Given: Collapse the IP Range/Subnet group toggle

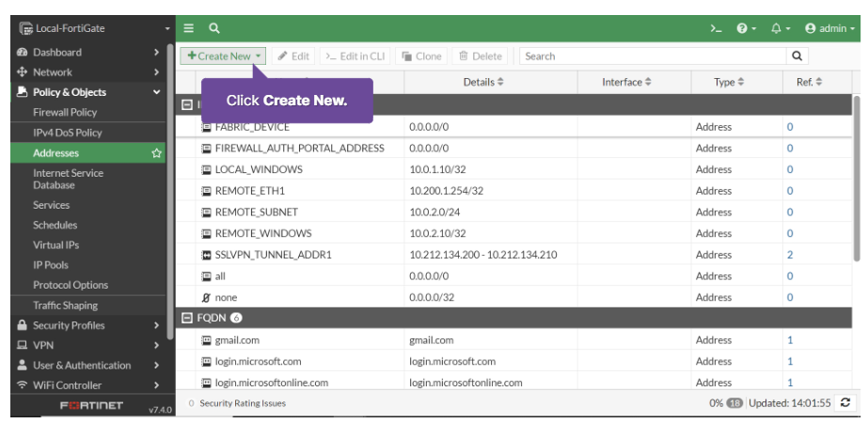Looking at the screenshot, I should 187,104.
